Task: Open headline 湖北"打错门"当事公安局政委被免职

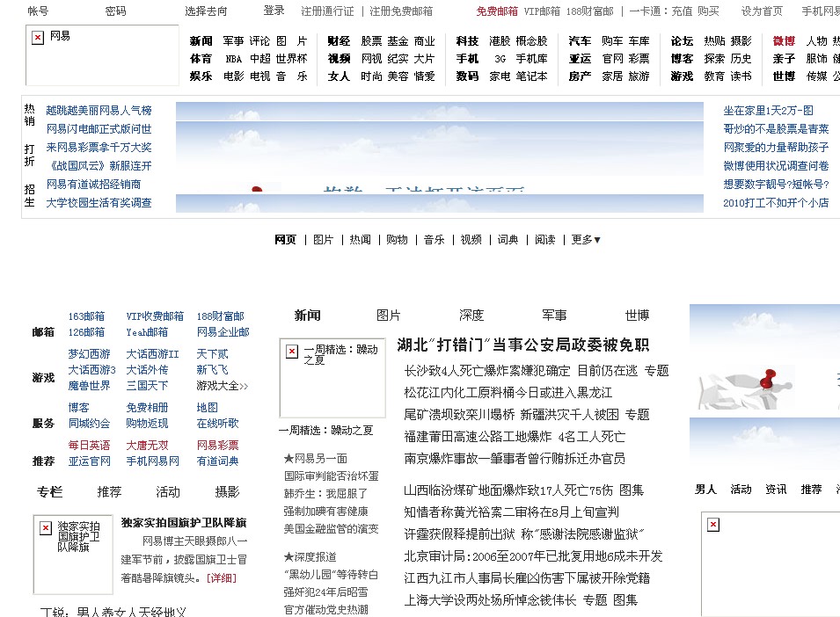Action: tap(522, 345)
